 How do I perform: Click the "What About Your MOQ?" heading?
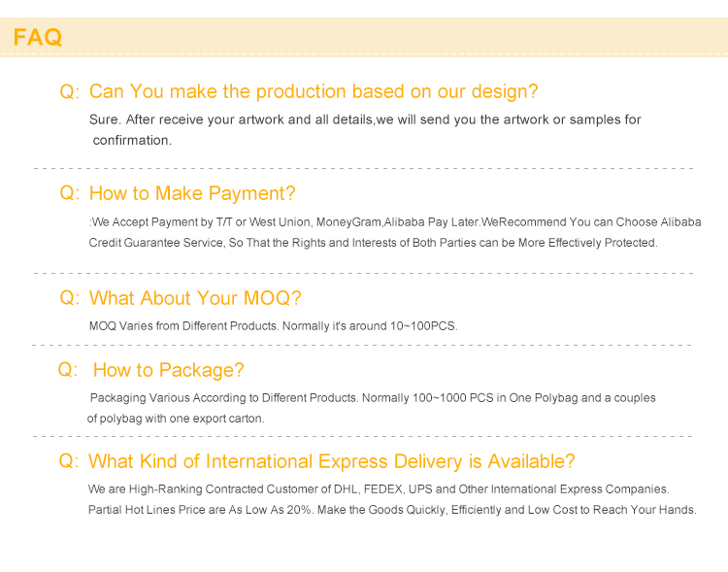[195, 298]
